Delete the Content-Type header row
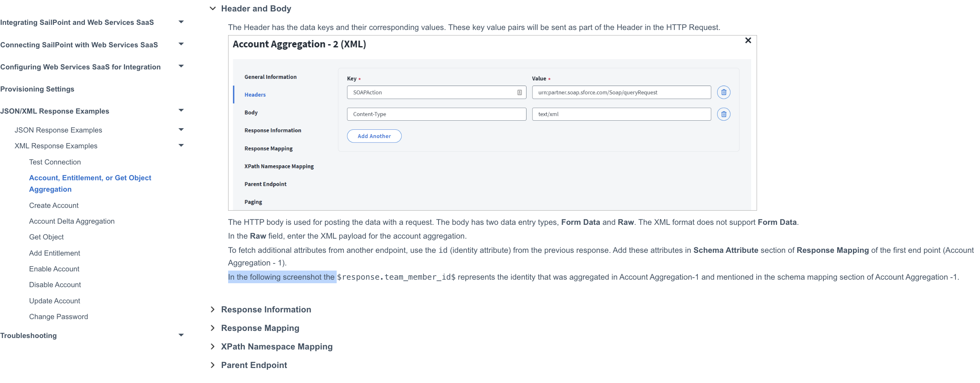Screen dimensions: 980x383 tap(723, 114)
